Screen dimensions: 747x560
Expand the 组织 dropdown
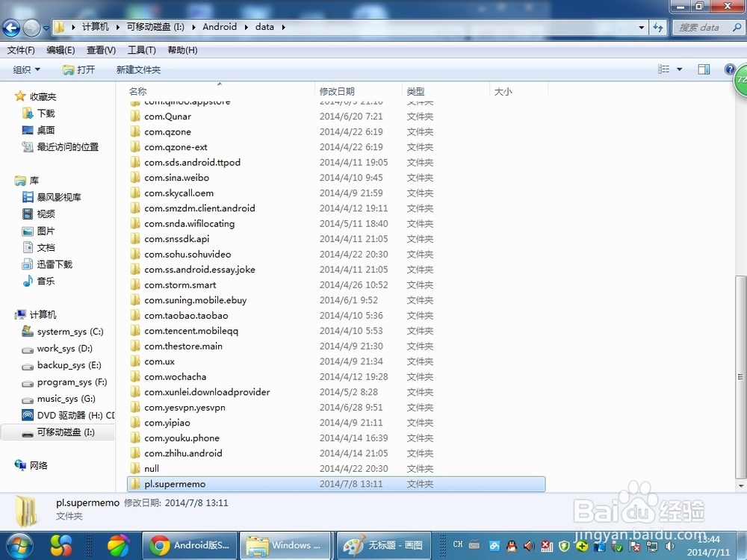click(x=27, y=69)
